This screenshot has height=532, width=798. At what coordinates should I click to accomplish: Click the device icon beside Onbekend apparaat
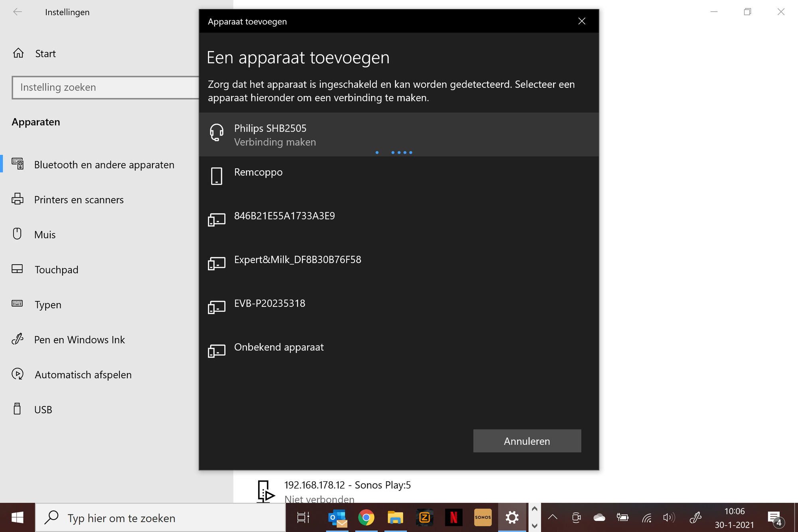[217, 351]
